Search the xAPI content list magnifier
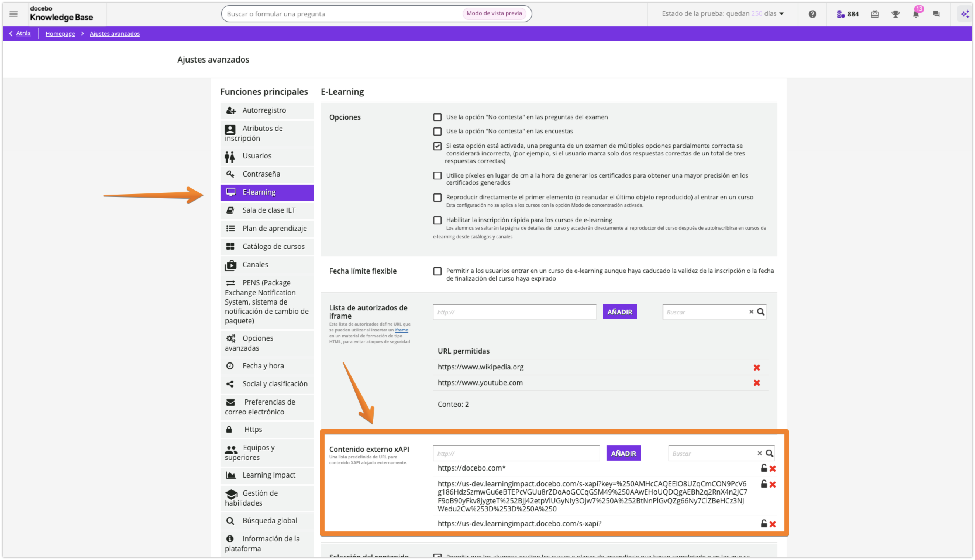The height and width of the screenshot is (560, 975). click(x=769, y=453)
